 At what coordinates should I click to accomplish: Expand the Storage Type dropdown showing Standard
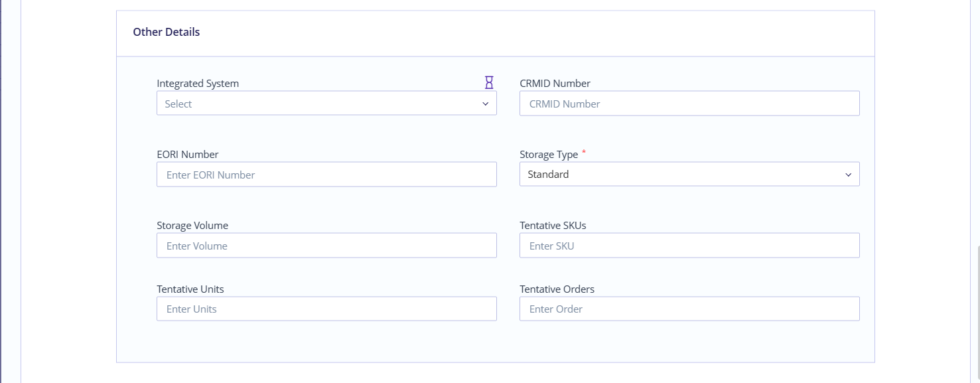click(689, 174)
